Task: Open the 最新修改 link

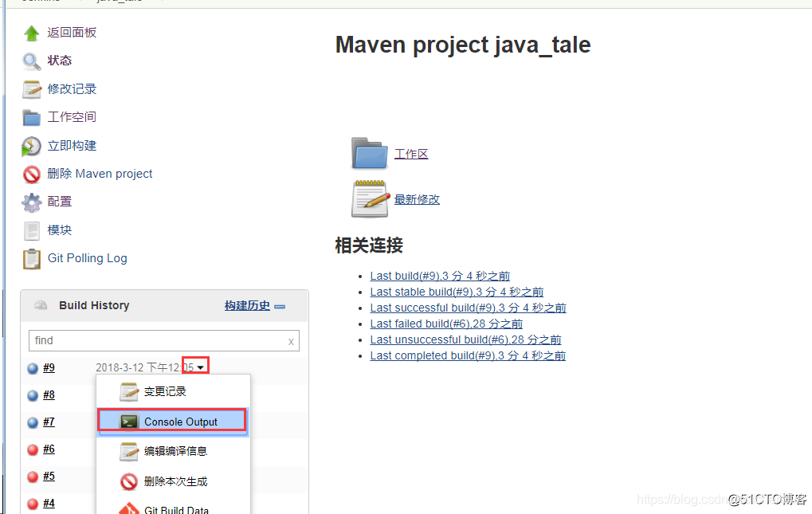Action: 417,199
